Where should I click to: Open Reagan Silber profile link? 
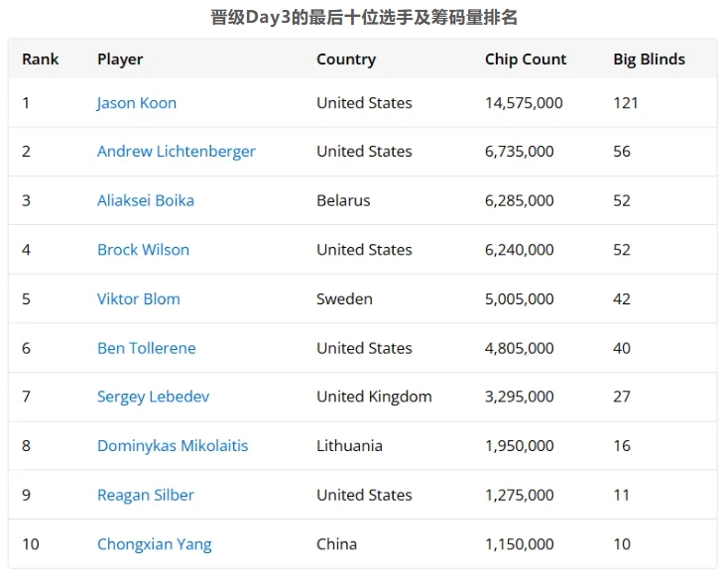(x=146, y=495)
